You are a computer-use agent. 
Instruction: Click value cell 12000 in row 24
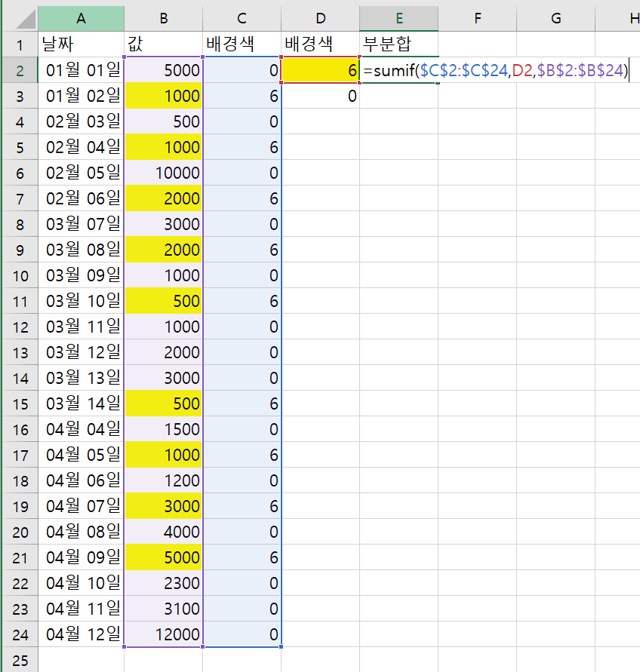click(x=164, y=634)
